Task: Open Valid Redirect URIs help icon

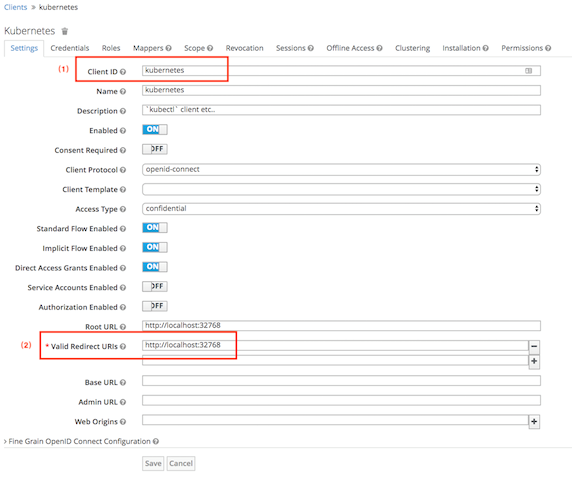Action: 123,346
